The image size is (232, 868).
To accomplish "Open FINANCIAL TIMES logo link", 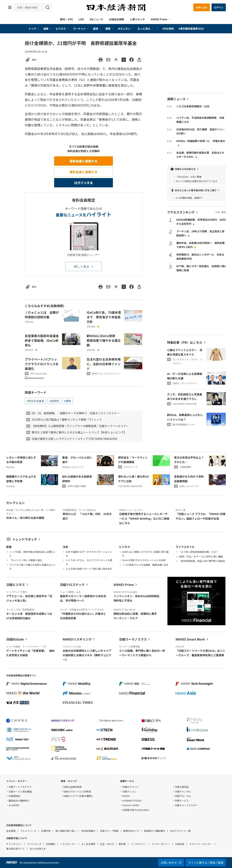I will (78, 703).
